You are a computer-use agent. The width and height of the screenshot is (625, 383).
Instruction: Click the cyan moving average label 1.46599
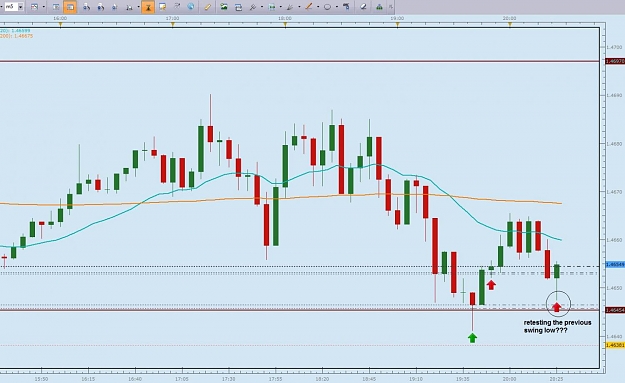pos(15,31)
